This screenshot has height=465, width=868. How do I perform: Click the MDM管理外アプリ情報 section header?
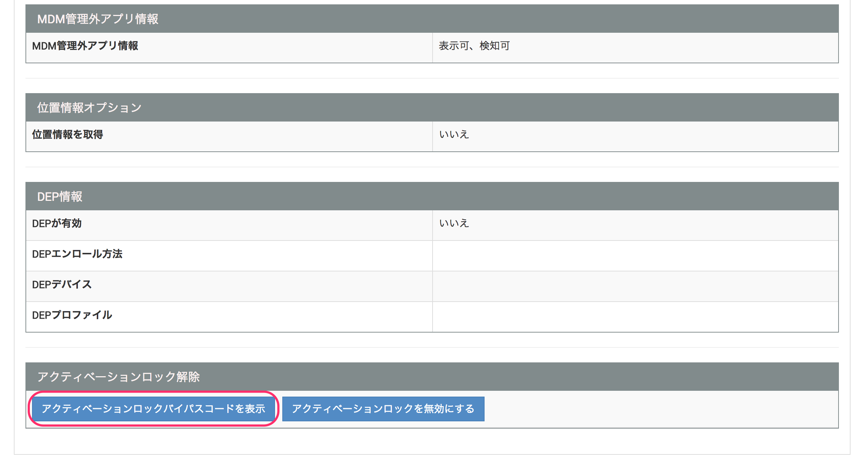[97, 19]
